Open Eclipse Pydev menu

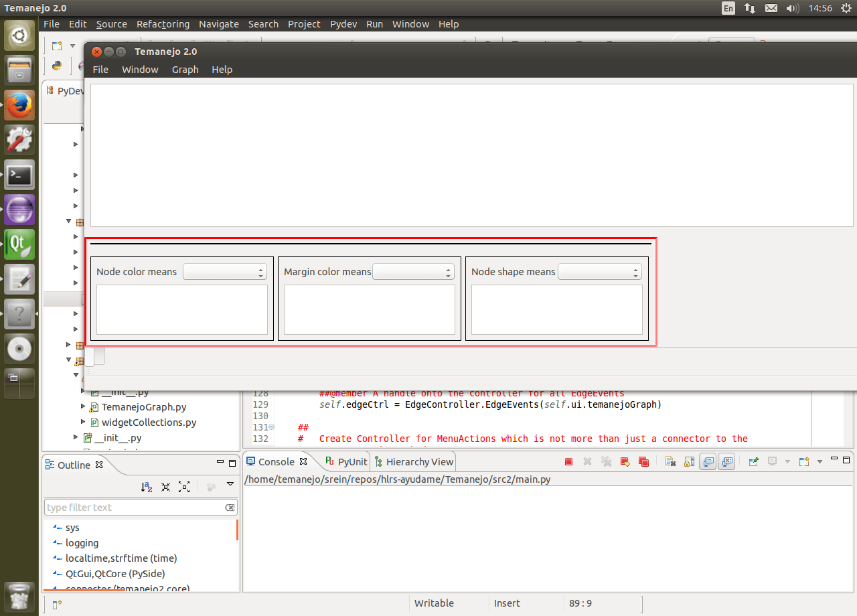pos(343,24)
